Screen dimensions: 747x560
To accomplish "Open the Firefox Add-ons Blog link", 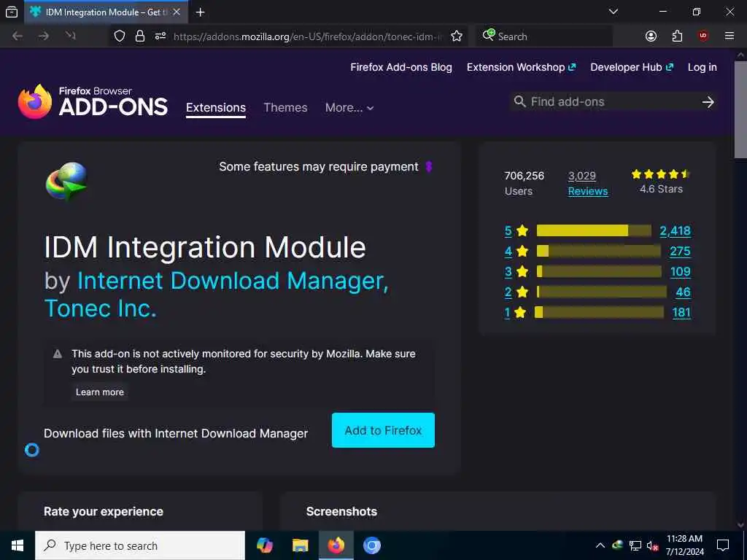I will pos(401,67).
